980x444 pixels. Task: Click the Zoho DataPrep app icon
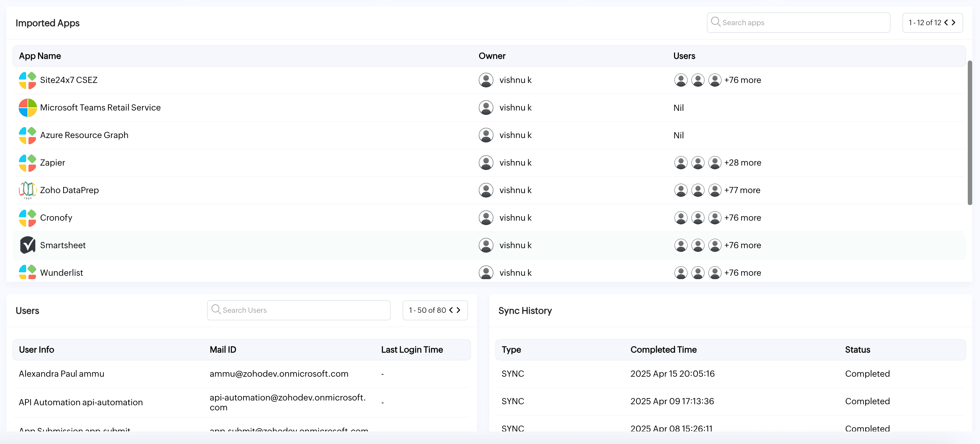coord(28,190)
